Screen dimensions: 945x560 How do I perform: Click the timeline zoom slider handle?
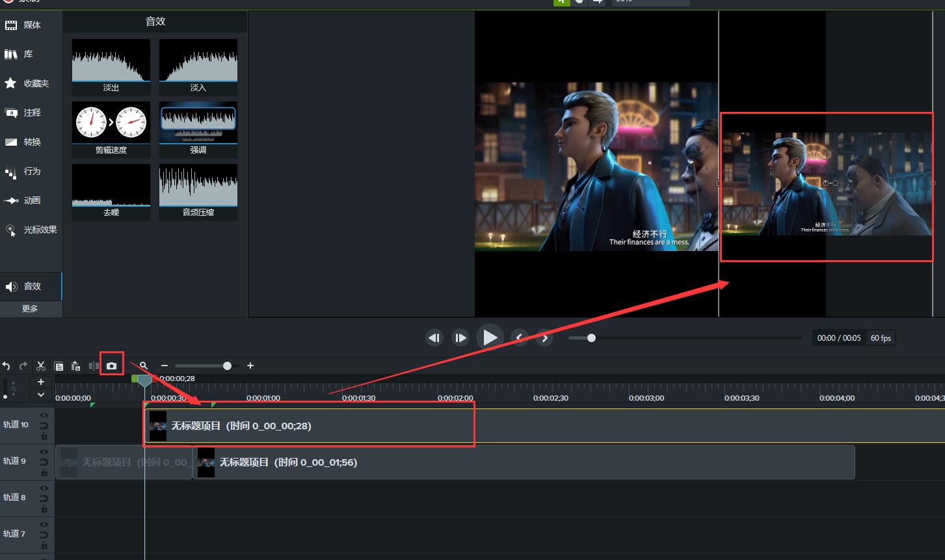point(227,366)
